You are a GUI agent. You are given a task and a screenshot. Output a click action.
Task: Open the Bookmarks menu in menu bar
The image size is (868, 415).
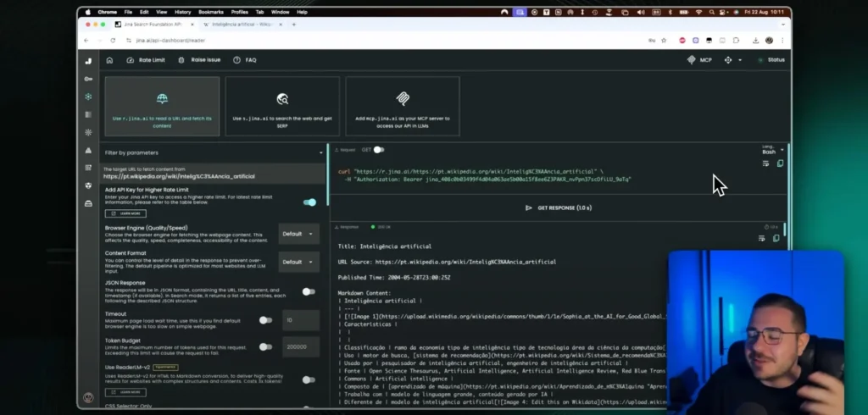click(x=210, y=12)
